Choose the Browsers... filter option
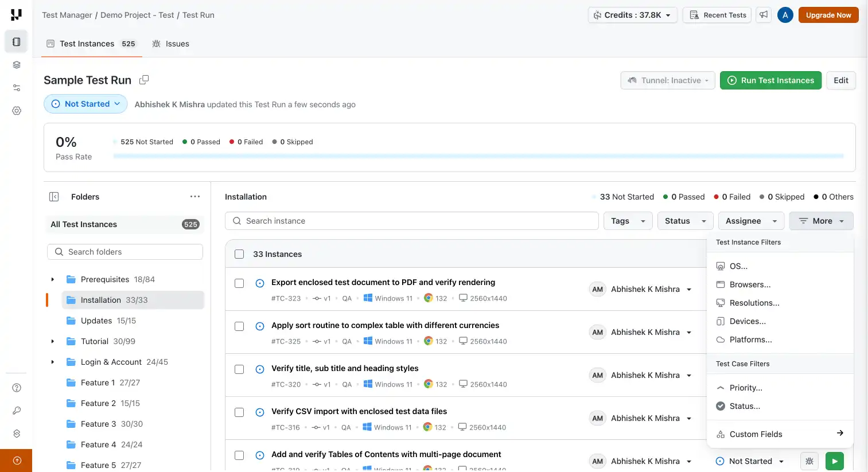Viewport: 868px width, 472px height. point(780,284)
